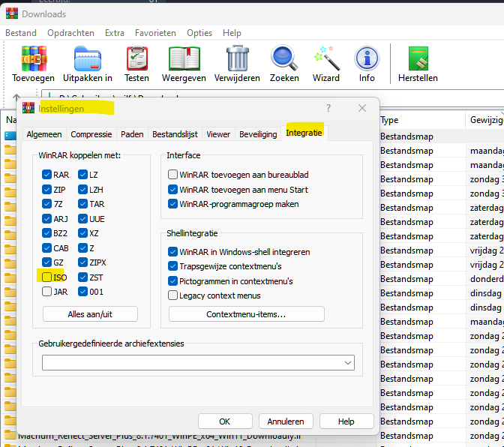The width and height of the screenshot is (504, 447).
Task: Enable WinRAR toevoegen aan bureaublad
Action: pos(173,175)
